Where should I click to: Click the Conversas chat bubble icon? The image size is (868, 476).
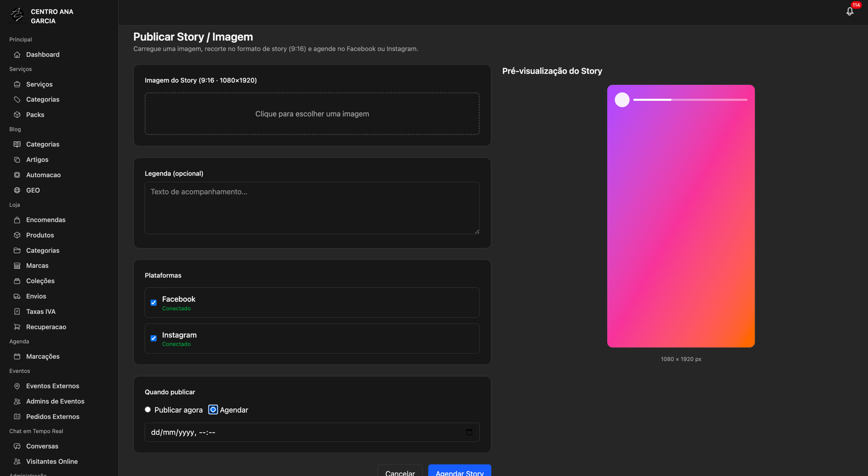click(17, 446)
